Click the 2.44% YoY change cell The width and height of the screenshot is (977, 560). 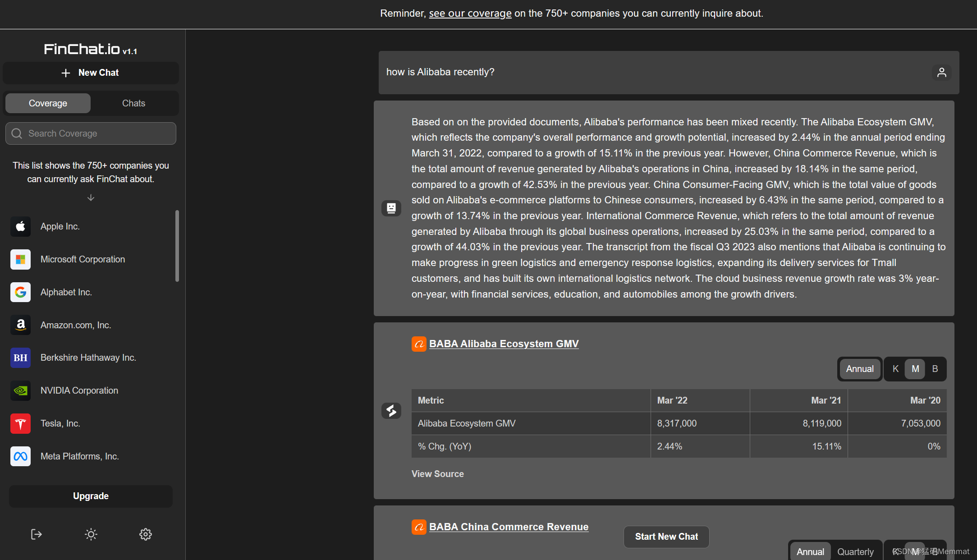700,446
